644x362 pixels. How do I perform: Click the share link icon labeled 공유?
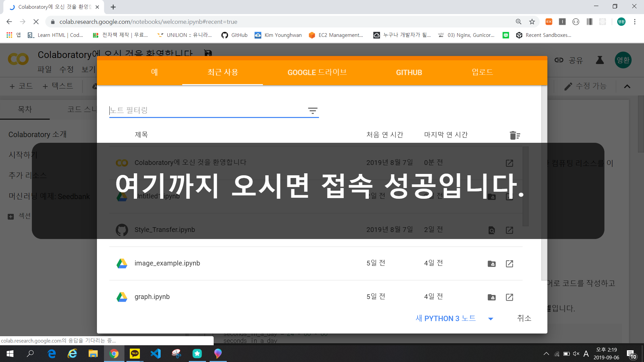pos(559,60)
